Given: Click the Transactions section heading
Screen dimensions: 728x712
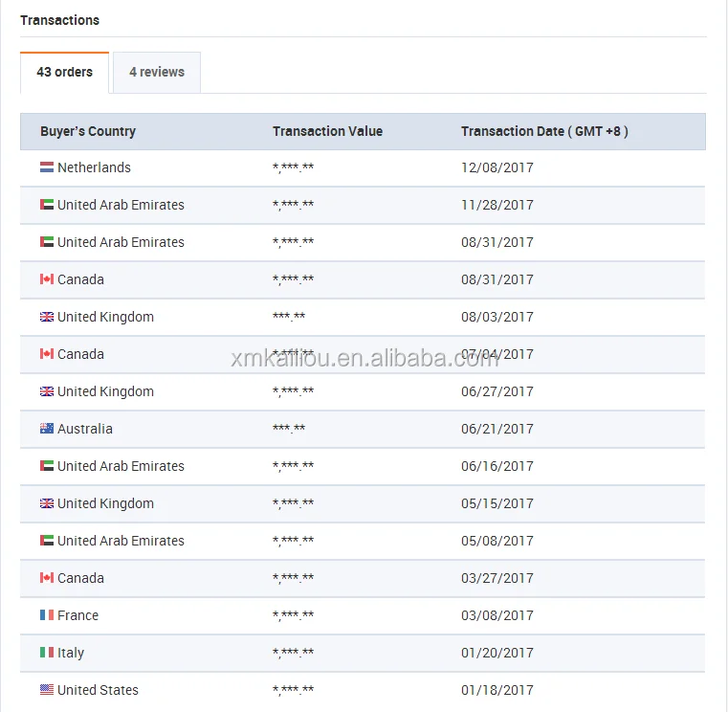Looking at the screenshot, I should [59, 20].
